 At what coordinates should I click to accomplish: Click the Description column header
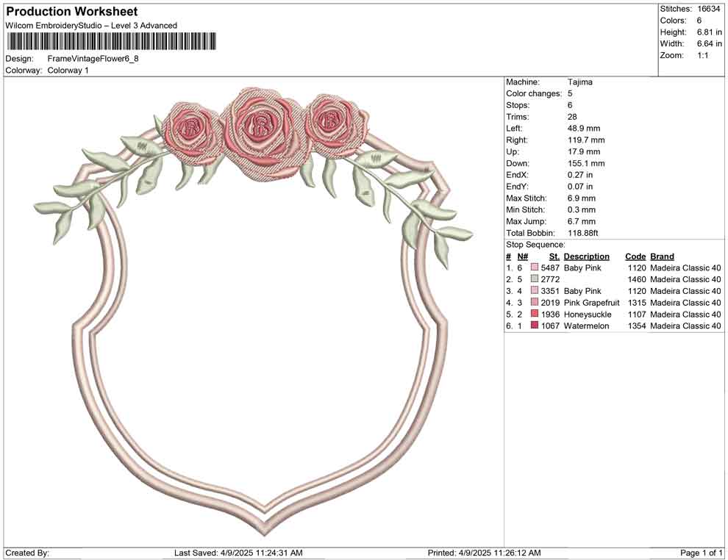586,256
